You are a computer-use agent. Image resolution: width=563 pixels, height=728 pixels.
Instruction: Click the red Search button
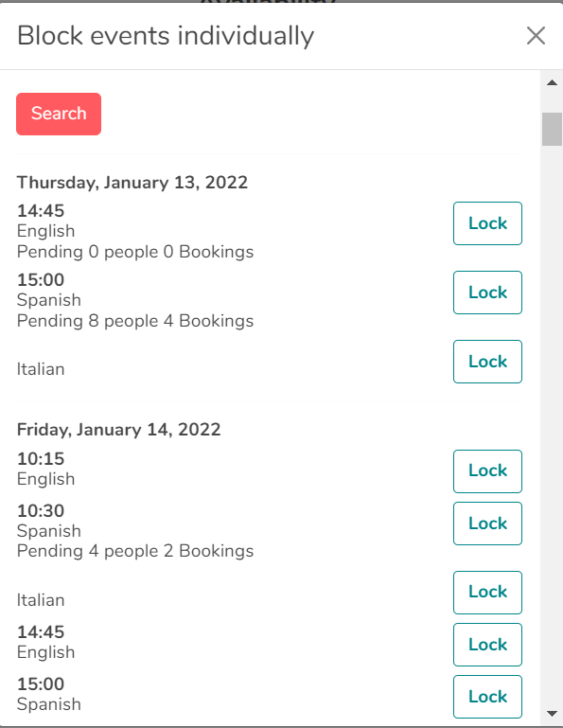[59, 114]
